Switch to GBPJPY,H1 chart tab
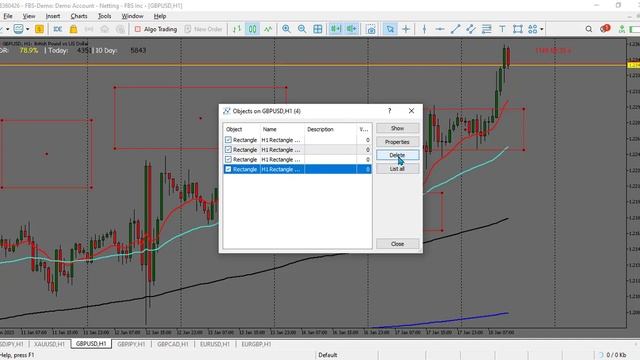The height and width of the screenshot is (360, 640). (131, 344)
